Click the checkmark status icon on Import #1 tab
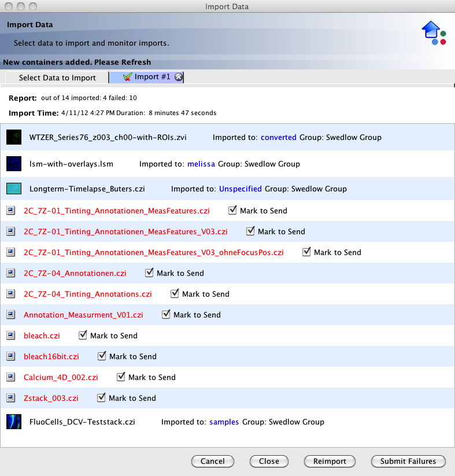The image size is (455, 476). [128, 77]
